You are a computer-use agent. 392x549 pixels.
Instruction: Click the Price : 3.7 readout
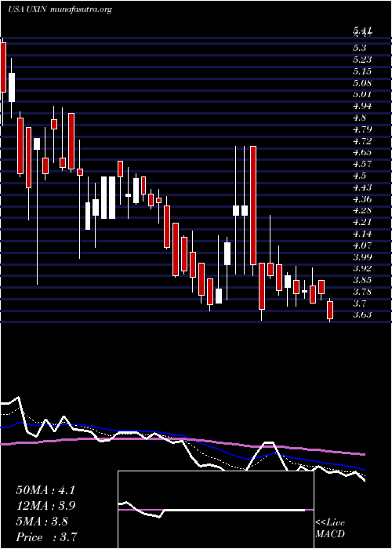click(46, 537)
